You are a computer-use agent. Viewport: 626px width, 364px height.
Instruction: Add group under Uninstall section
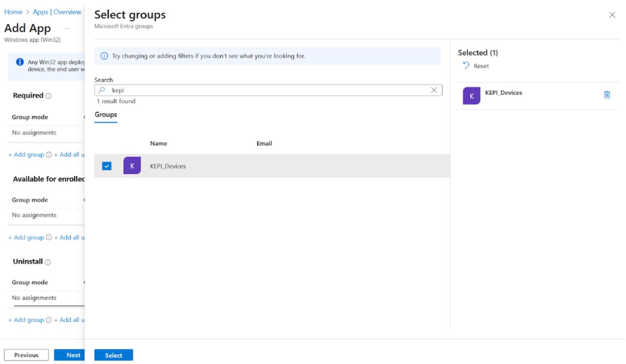[26, 320]
